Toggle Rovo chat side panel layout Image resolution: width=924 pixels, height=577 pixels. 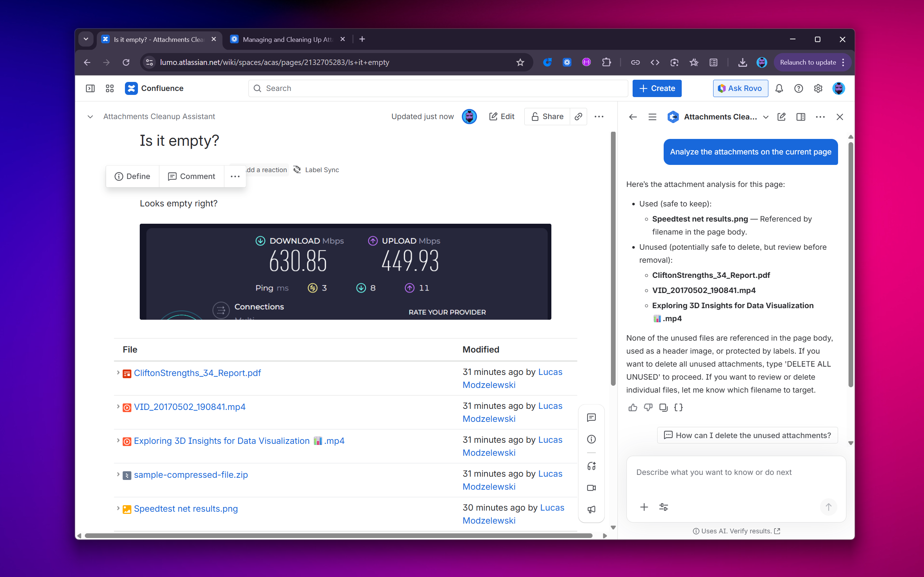pos(801,117)
